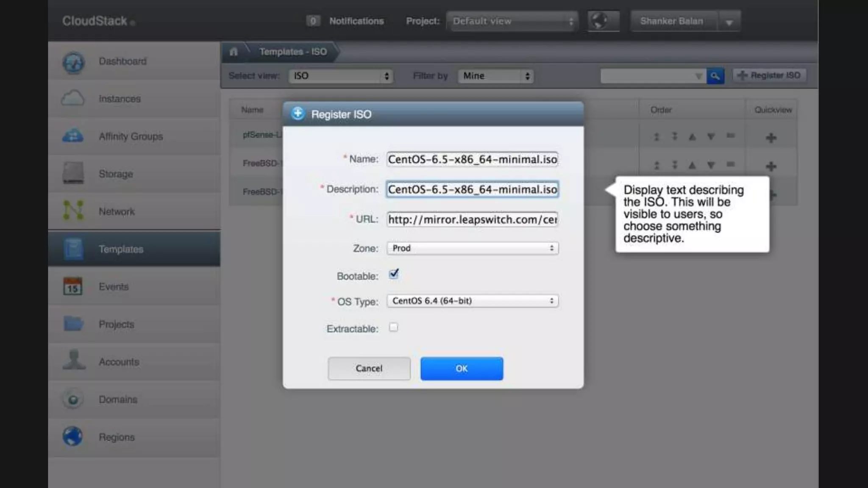Select Accounts in the left navigation

click(x=119, y=362)
